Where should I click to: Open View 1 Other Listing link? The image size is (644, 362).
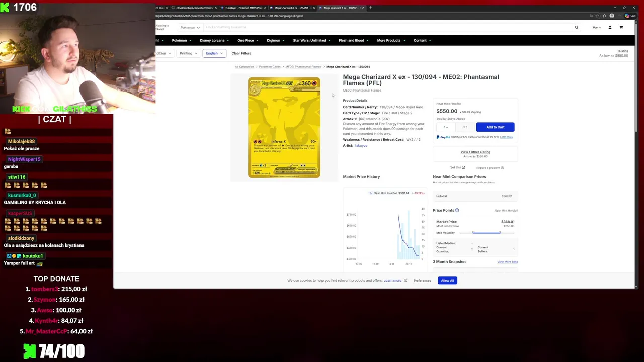pyautogui.click(x=475, y=152)
